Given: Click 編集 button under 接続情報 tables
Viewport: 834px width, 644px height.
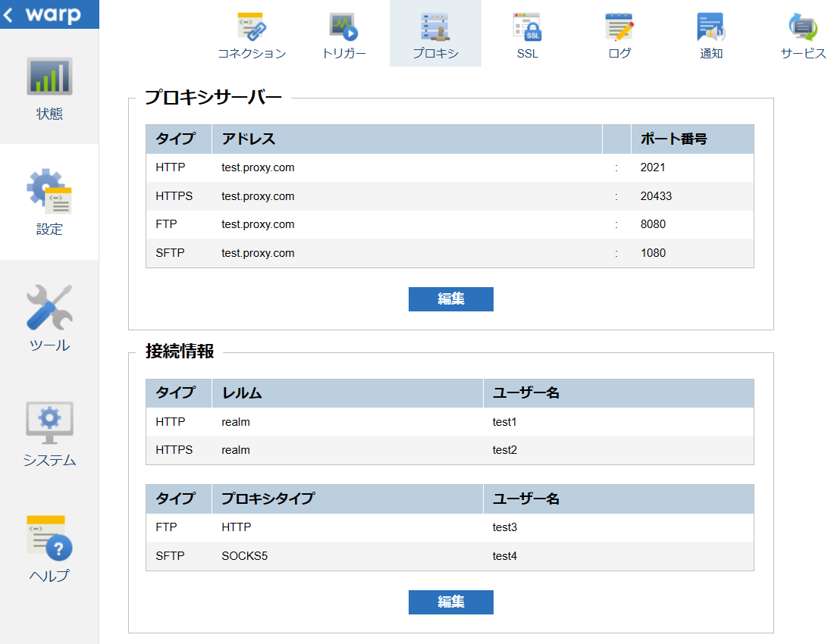Looking at the screenshot, I should (x=451, y=602).
